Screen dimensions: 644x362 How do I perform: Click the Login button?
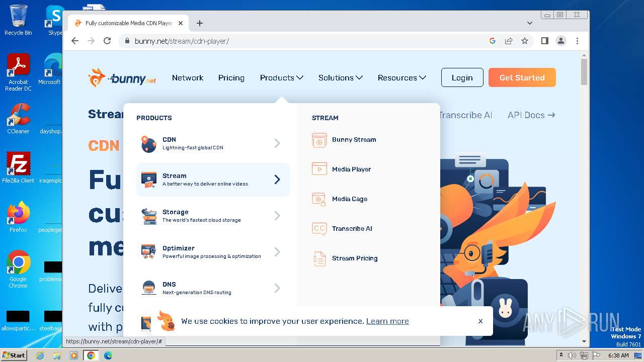coord(462,78)
